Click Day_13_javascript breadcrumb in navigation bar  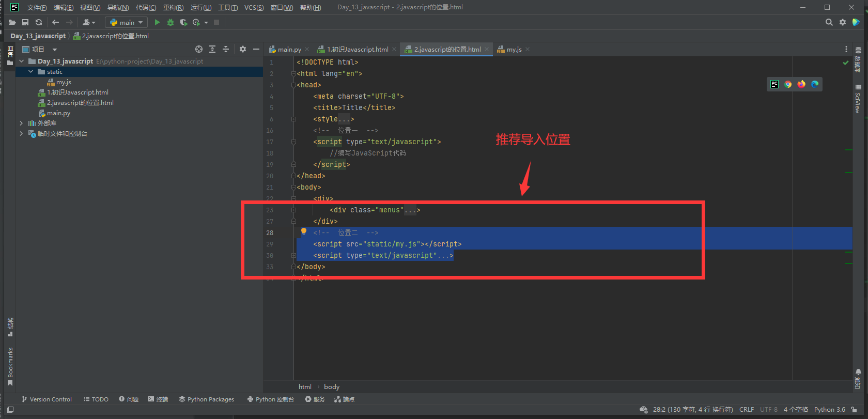tap(38, 36)
